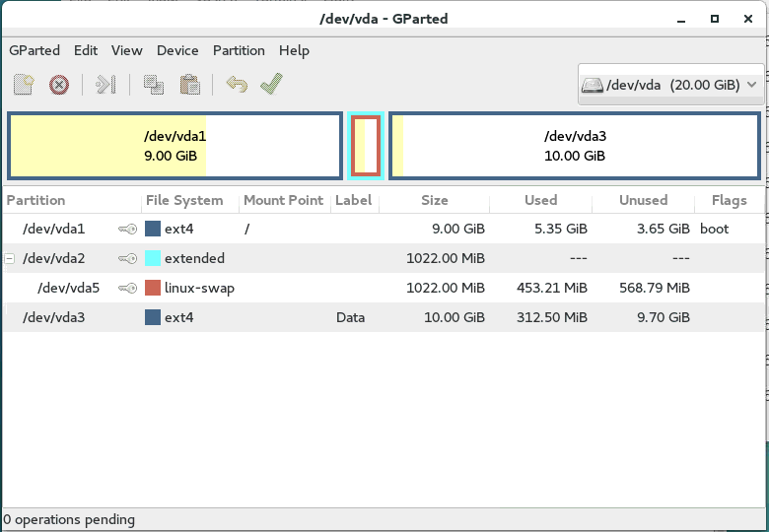Open the View menu
Screen dimensions: 769x532
(x=126, y=50)
